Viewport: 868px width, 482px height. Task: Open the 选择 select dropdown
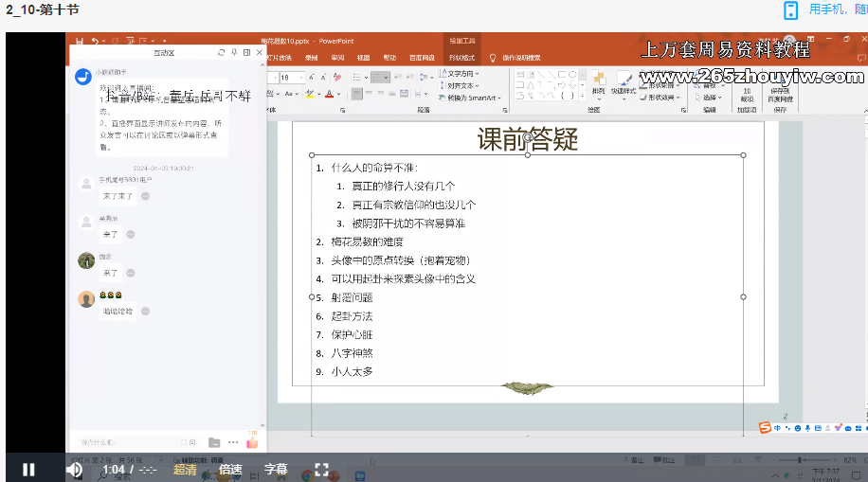click(709, 98)
